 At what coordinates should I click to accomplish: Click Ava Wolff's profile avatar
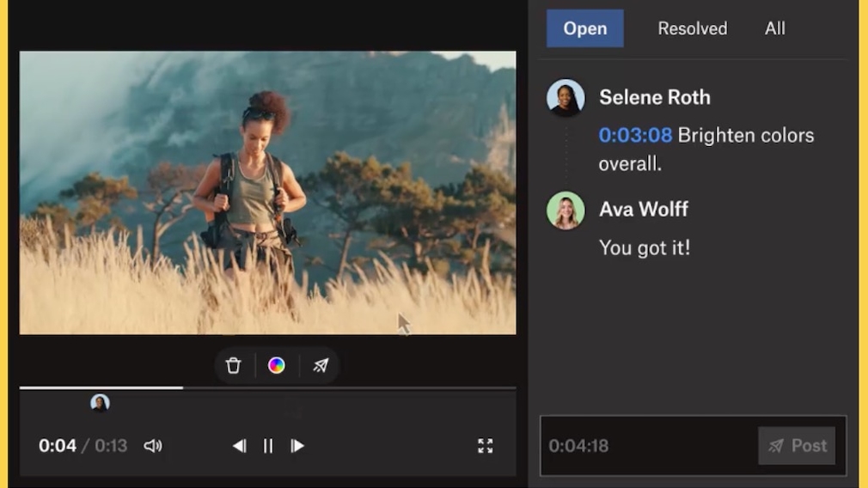tap(565, 210)
